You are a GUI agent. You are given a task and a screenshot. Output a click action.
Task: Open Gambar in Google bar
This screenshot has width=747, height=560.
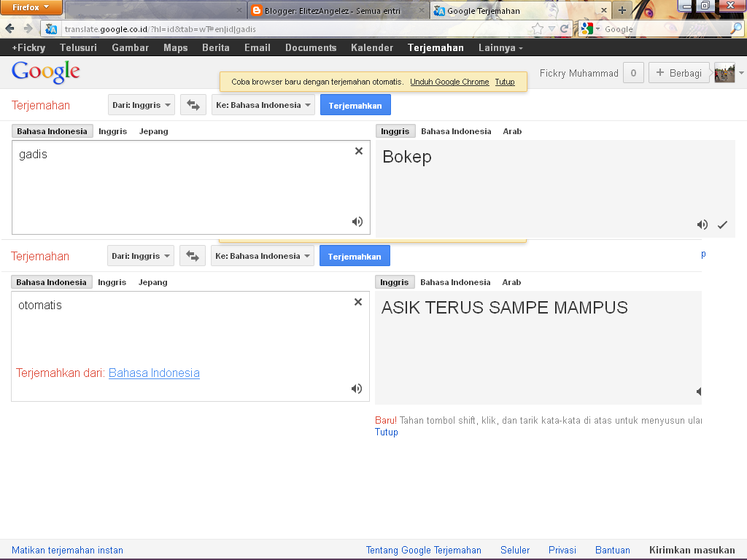[x=130, y=47]
